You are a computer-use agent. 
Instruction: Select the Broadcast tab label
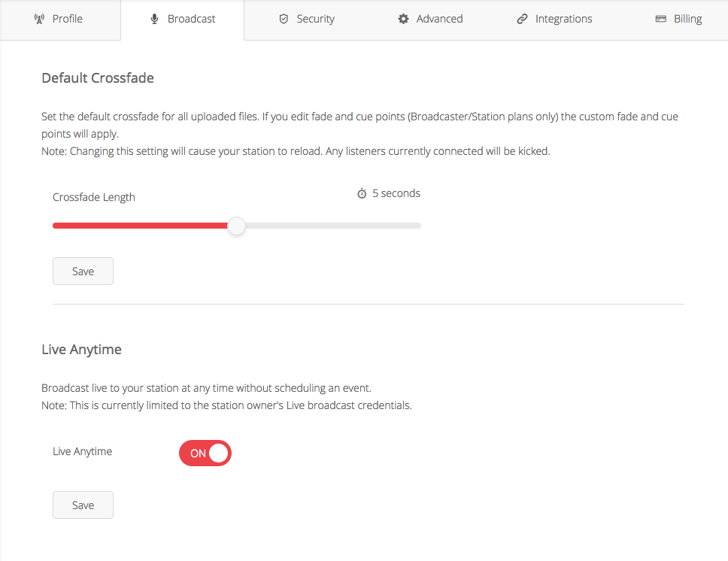point(191,19)
